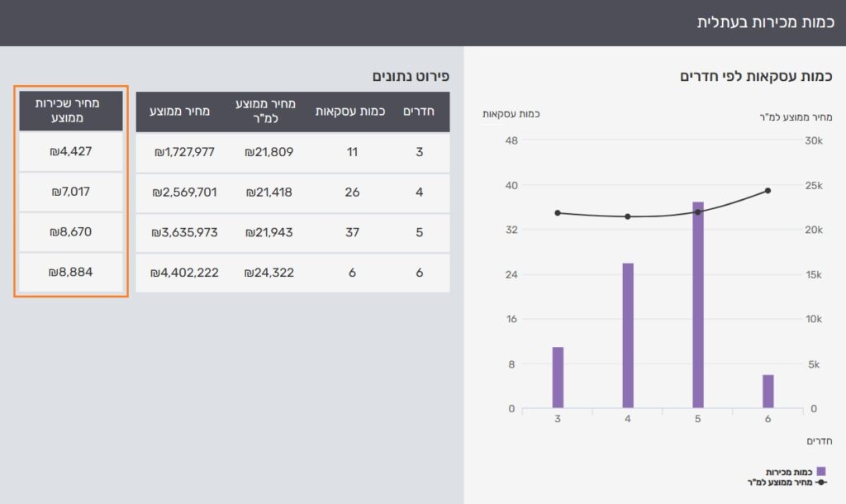Click the line data point above 3 rooms
846x504 pixels.
558,213
